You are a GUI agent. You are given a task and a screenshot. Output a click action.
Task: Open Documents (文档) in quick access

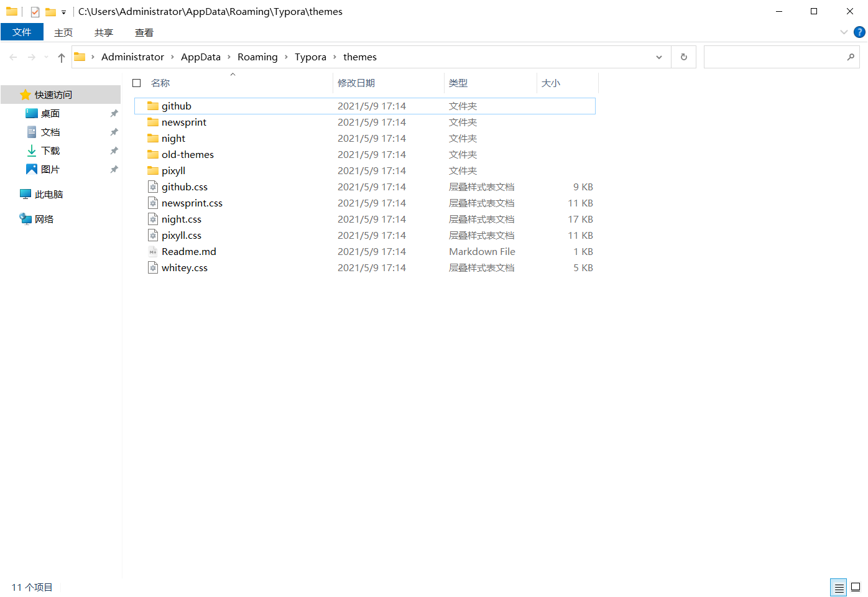point(50,132)
